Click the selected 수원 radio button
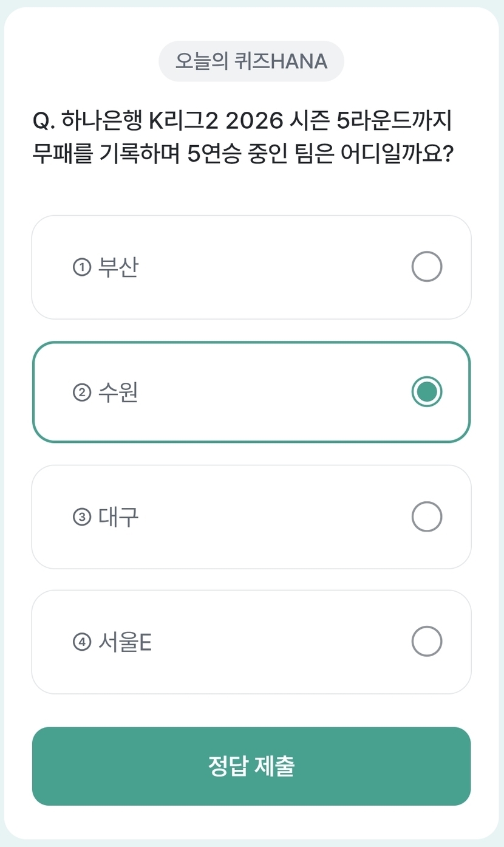The height and width of the screenshot is (847, 504). pos(426,392)
